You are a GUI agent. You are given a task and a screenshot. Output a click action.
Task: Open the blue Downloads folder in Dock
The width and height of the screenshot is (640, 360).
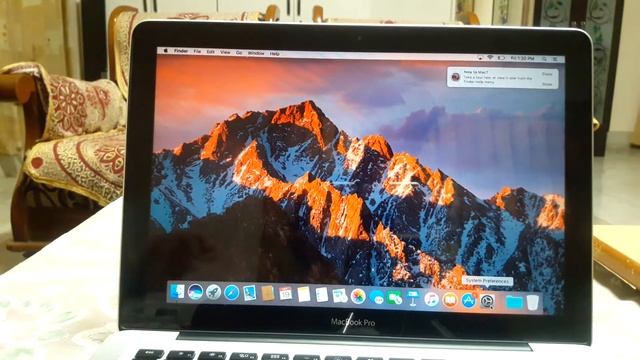tap(513, 302)
